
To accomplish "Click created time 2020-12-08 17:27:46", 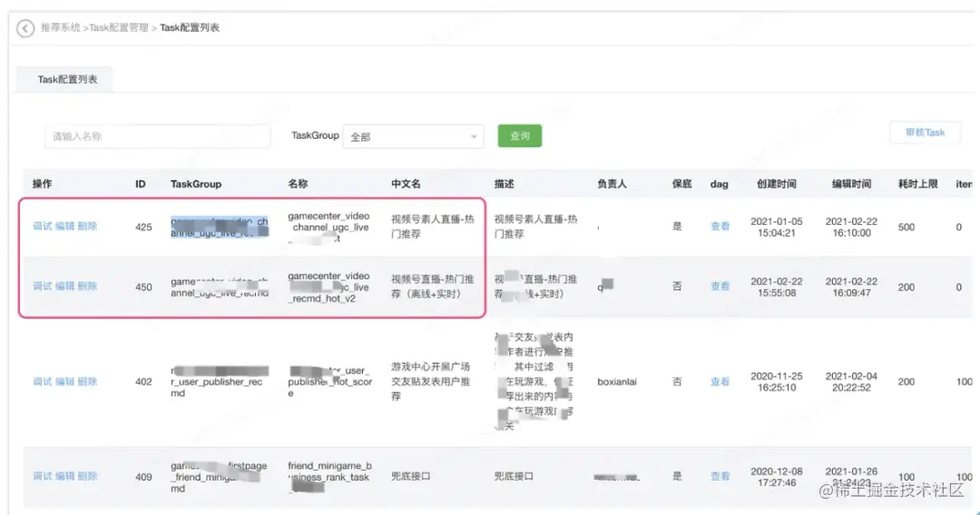I will pyautogui.click(x=776, y=477).
